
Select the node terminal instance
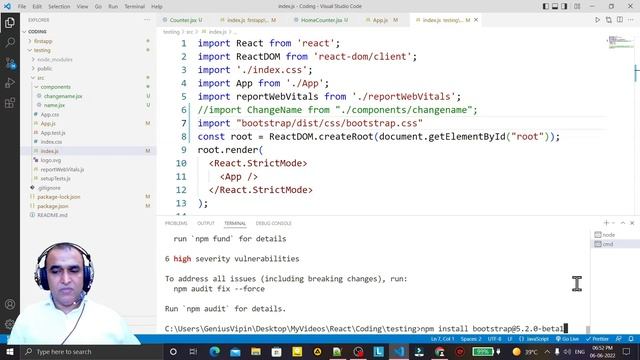614,235
